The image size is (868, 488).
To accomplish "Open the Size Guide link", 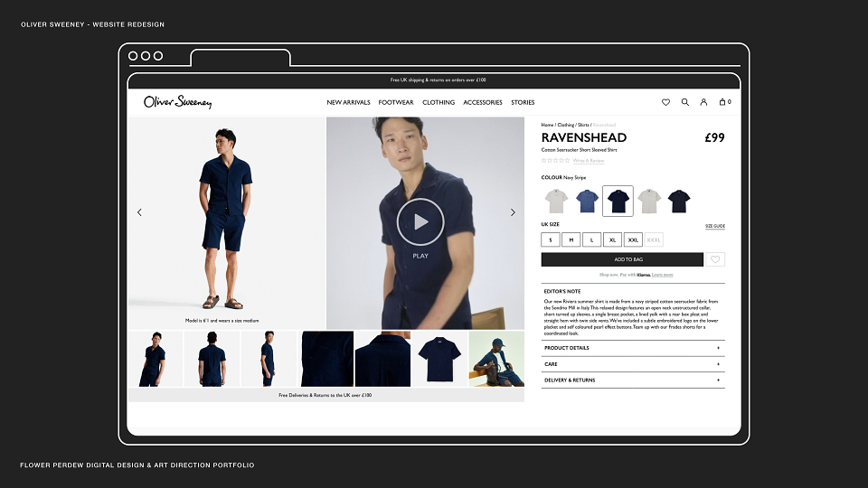I will pyautogui.click(x=714, y=226).
